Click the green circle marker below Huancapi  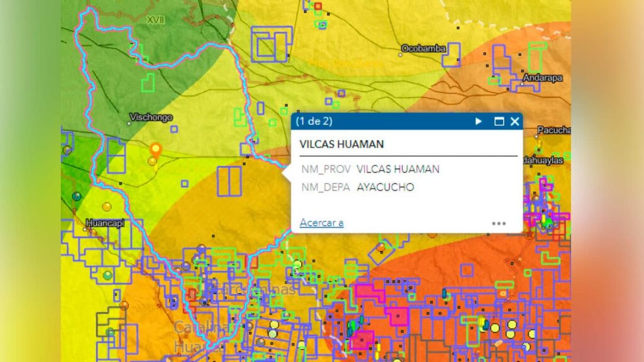click(x=108, y=275)
